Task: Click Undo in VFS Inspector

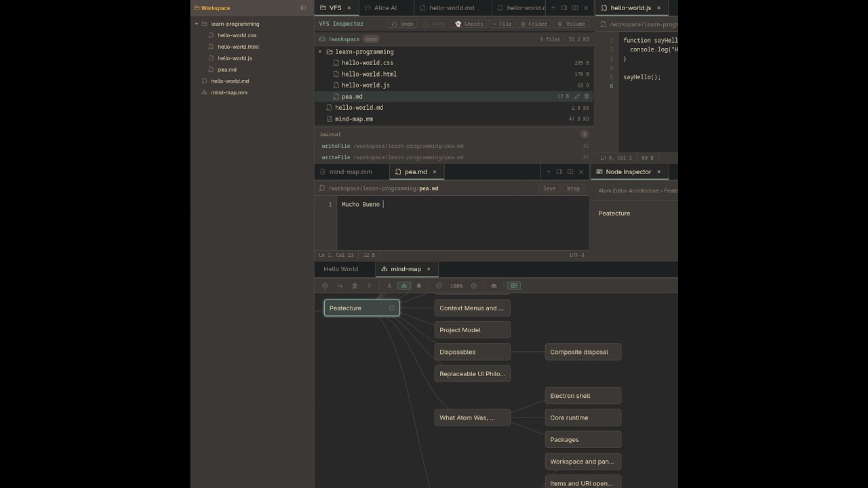Action: 401,24
